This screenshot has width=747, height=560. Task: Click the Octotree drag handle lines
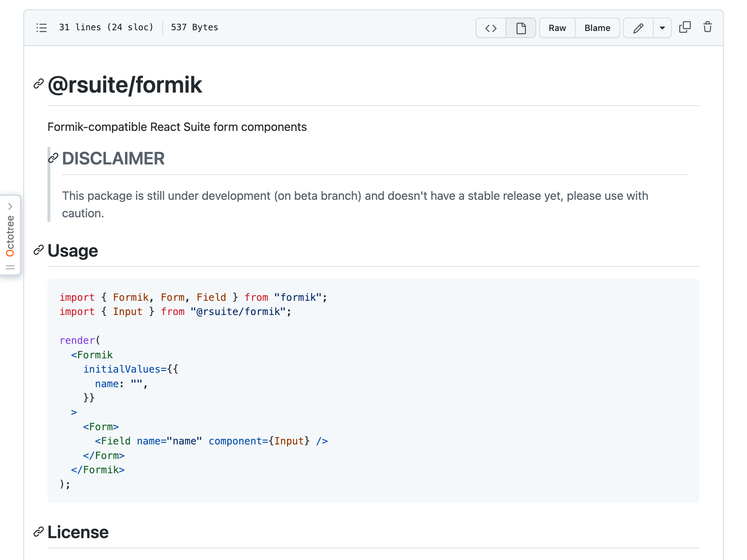pos(10,267)
